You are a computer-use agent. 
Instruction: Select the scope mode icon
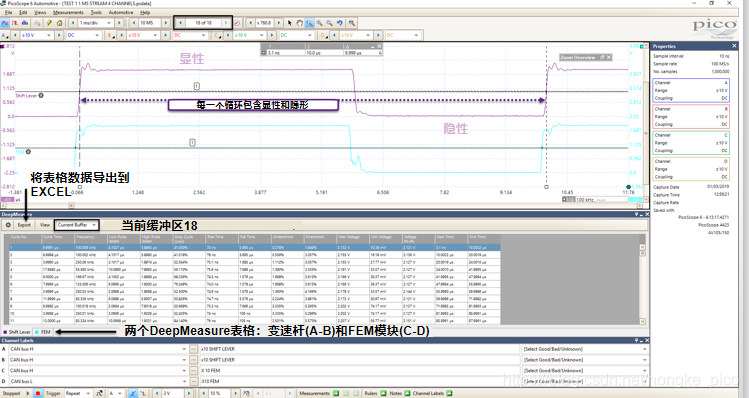pos(5,23)
